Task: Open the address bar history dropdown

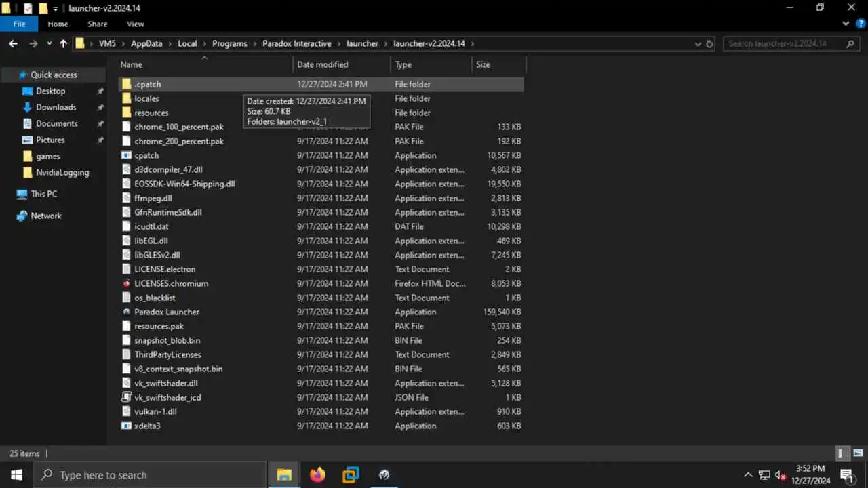Action: (x=698, y=43)
